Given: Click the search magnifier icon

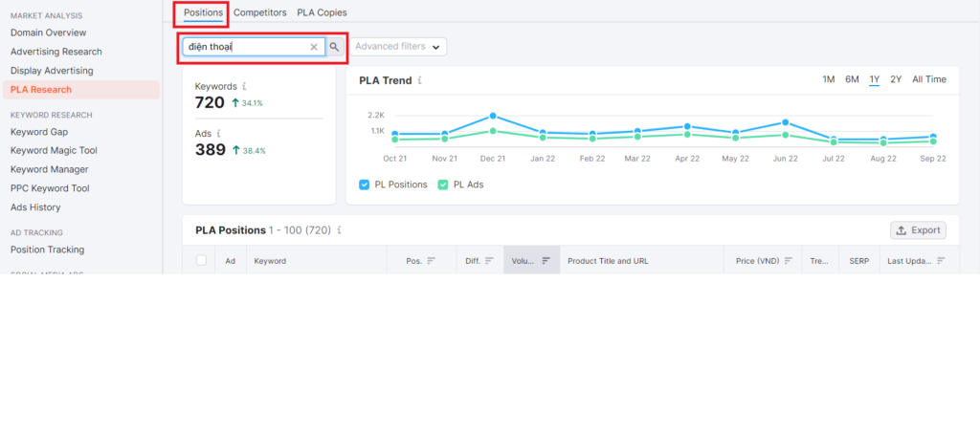Looking at the screenshot, I should 334,47.
